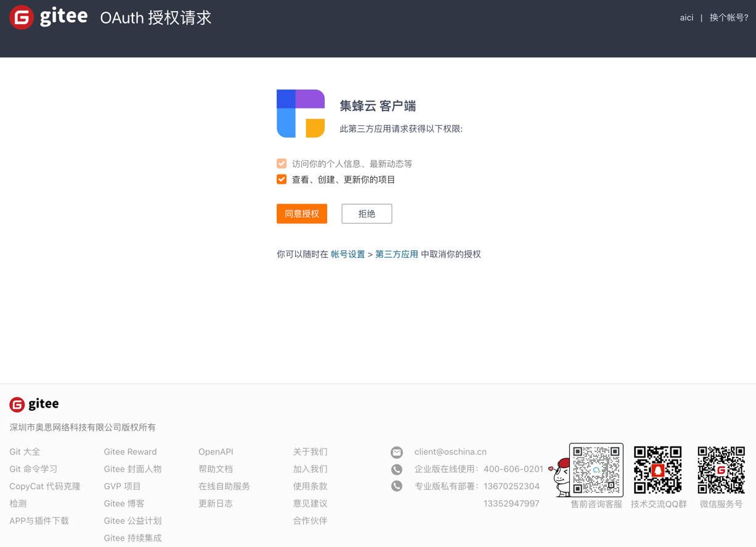Open the CopyCat 代码克隆 link
The height and width of the screenshot is (547, 756).
(45, 487)
